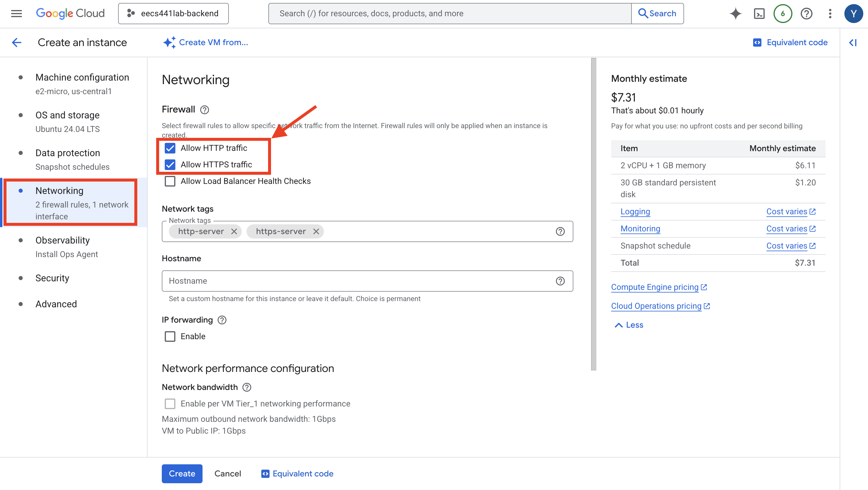
Task: Open the notifications badge showing 6
Action: [x=782, y=14]
